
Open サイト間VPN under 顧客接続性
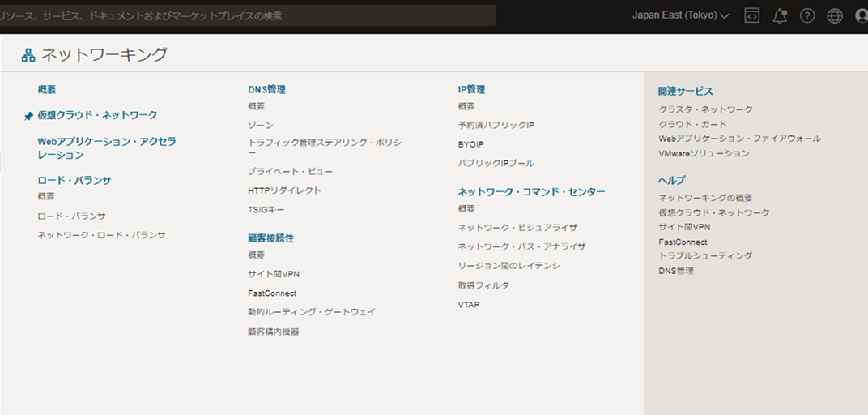pyautogui.click(x=274, y=274)
